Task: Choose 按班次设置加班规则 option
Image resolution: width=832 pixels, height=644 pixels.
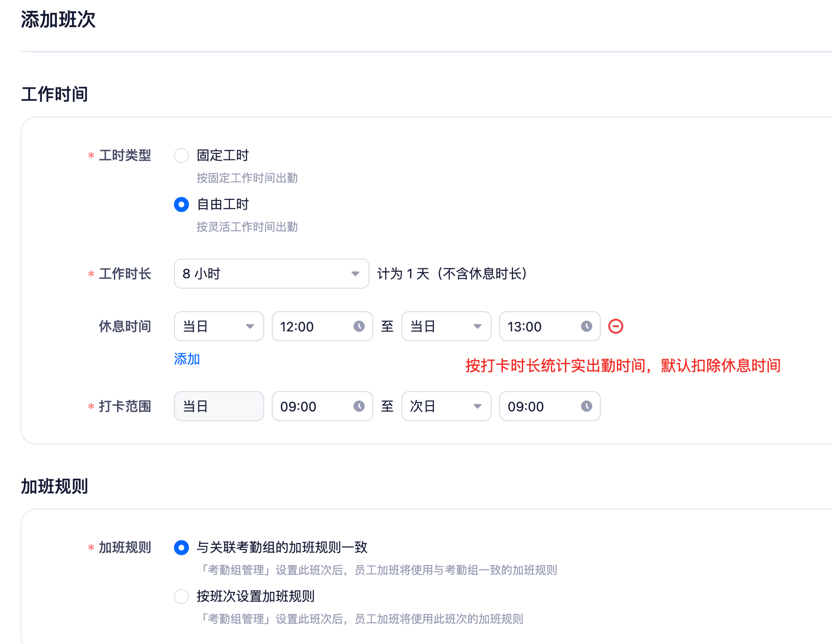Action: 181,597
